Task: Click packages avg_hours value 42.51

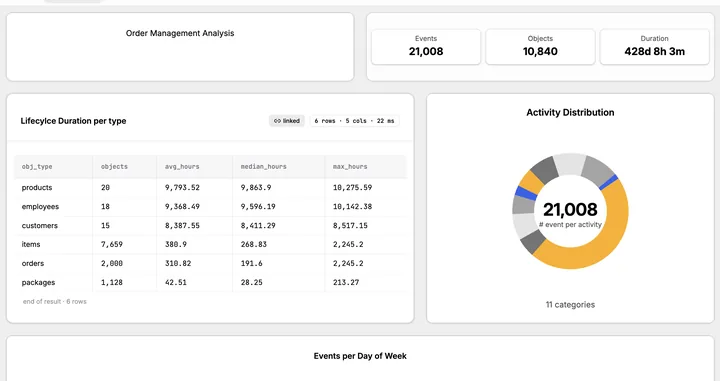Action: click(176, 282)
